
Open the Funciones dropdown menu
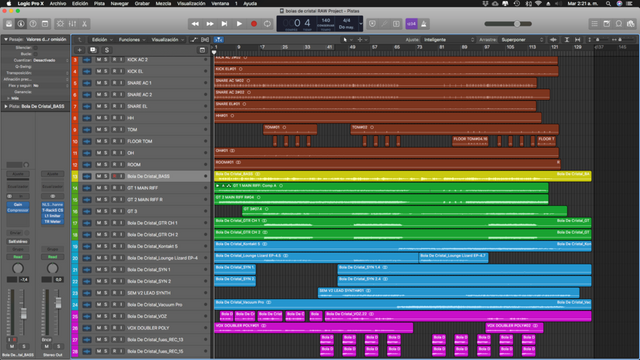132,40
